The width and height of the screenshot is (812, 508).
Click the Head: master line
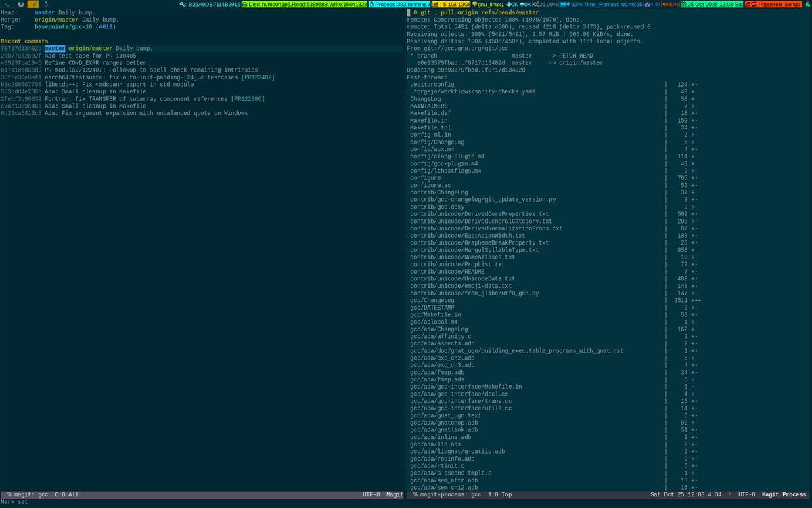click(x=48, y=13)
